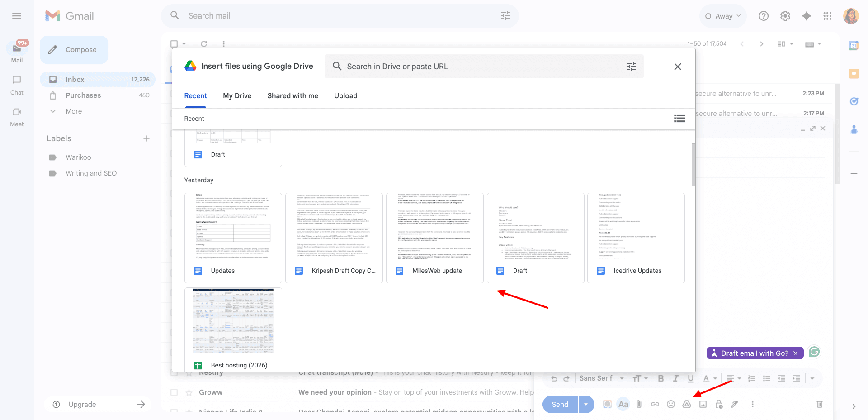This screenshot has height=420, width=868.
Task: Open Google Calendar in side panel
Action: 854,46
